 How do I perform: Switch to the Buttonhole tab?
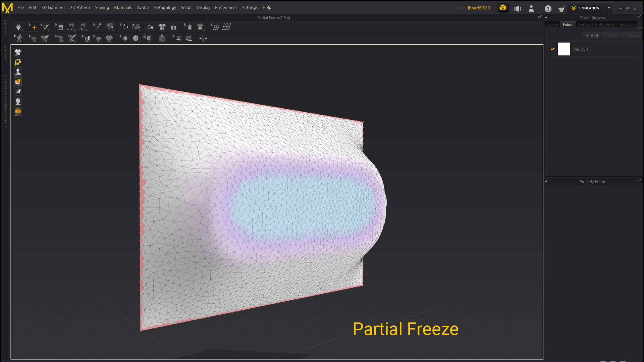pyautogui.click(x=604, y=24)
